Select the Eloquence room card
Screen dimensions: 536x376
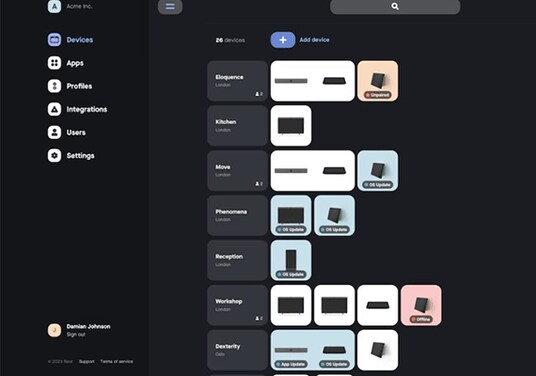238,81
